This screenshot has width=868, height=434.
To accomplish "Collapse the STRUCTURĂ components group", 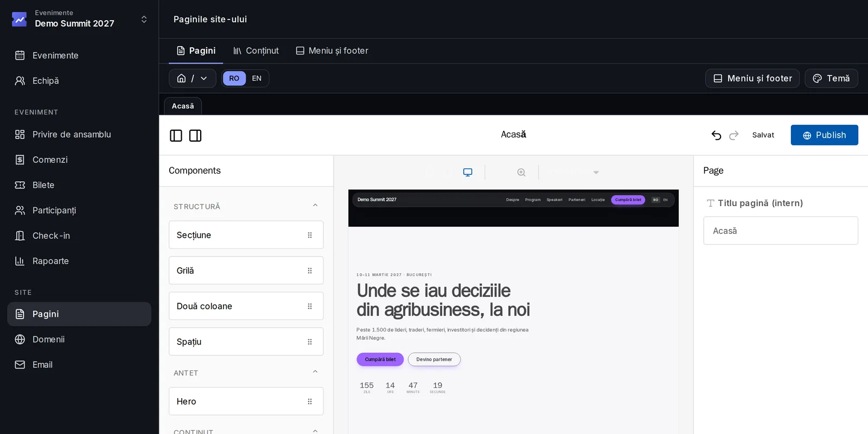I will (x=315, y=206).
